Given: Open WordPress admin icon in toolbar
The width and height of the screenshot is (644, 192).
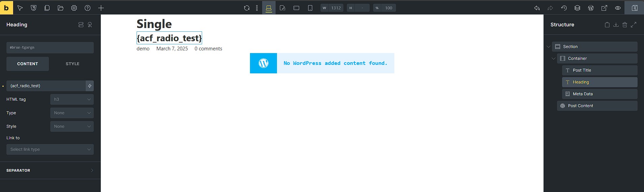Looking at the screenshot, I should click(x=591, y=8).
